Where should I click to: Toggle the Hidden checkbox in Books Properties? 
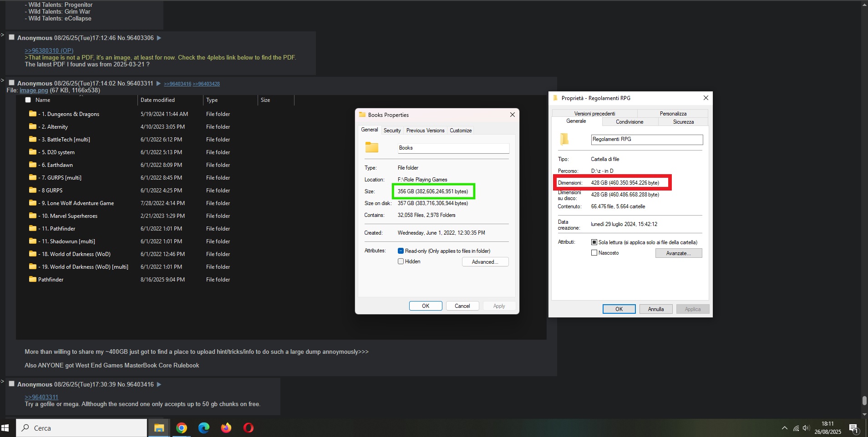click(401, 261)
